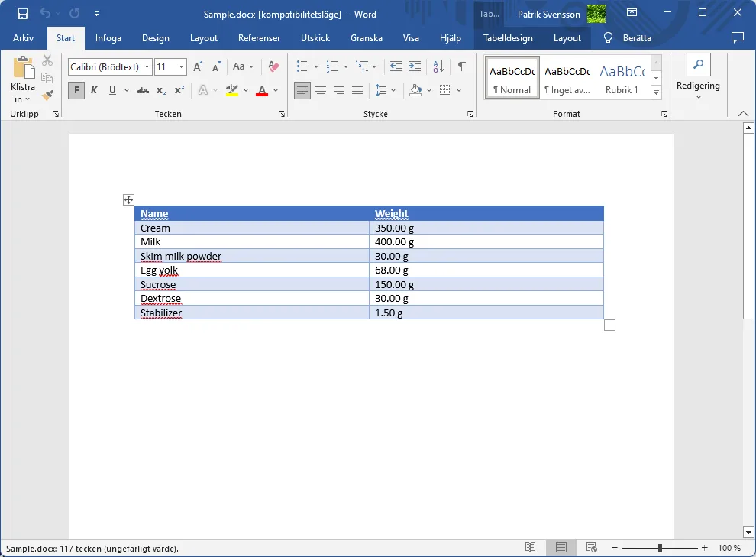This screenshot has height=557, width=756.
Task: Collapse the ribbon with the chevron arrow
Action: coord(744,114)
